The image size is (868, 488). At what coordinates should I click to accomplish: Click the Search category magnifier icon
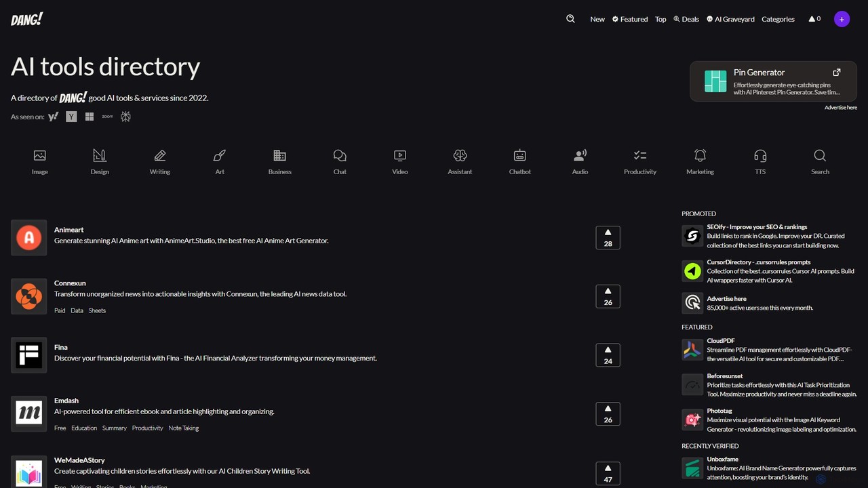820,155
